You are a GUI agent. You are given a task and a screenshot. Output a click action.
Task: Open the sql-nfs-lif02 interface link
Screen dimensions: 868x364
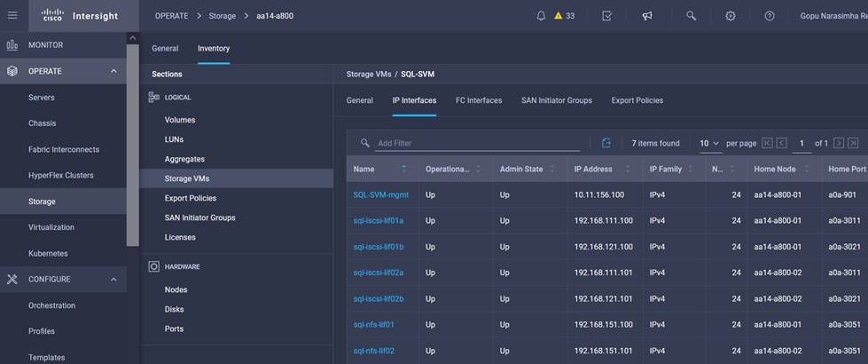(x=373, y=351)
